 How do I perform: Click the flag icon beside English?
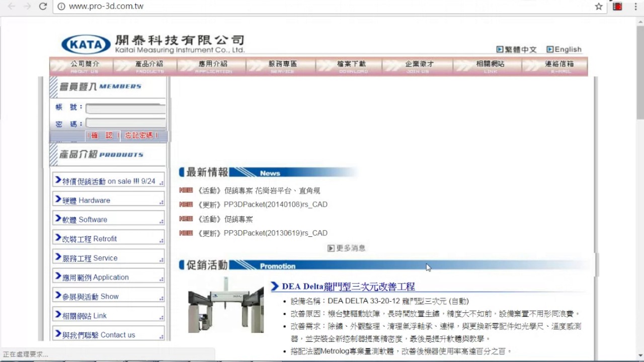550,49
